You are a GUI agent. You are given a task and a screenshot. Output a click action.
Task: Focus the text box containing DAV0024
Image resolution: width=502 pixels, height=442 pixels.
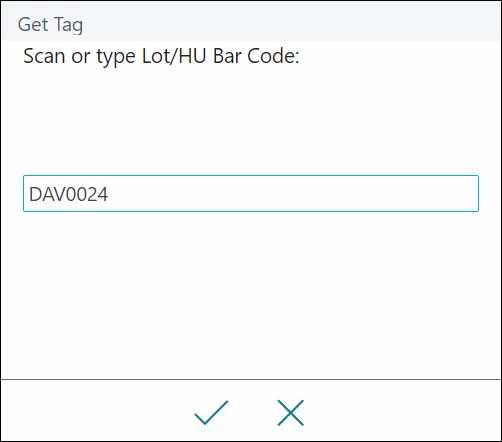click(251, 193)
